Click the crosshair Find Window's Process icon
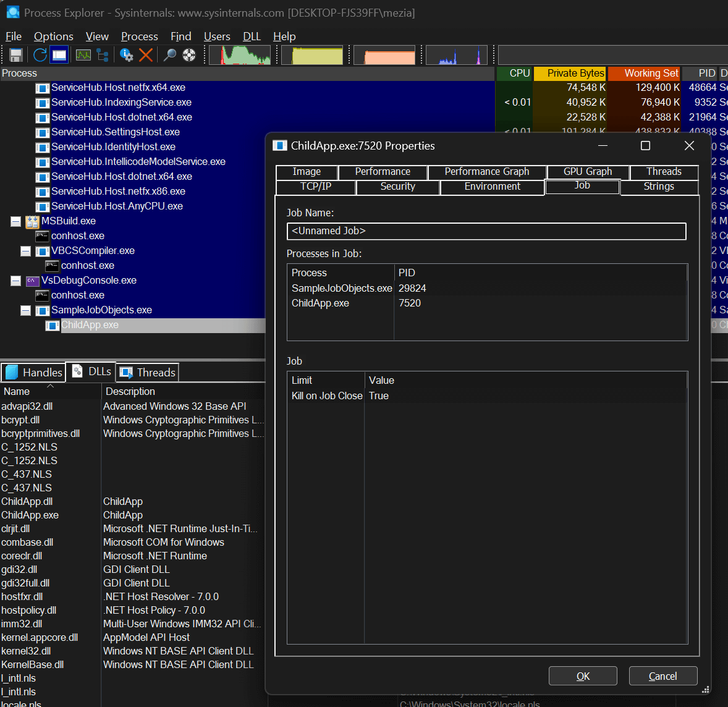This screenshot has width=728, height=707. coord(189,55)
